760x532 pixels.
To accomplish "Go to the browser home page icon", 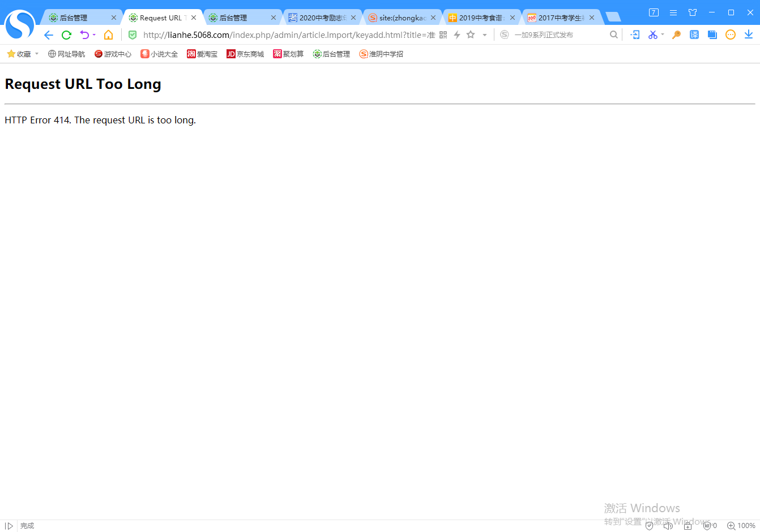I will (x=108, y=35).
